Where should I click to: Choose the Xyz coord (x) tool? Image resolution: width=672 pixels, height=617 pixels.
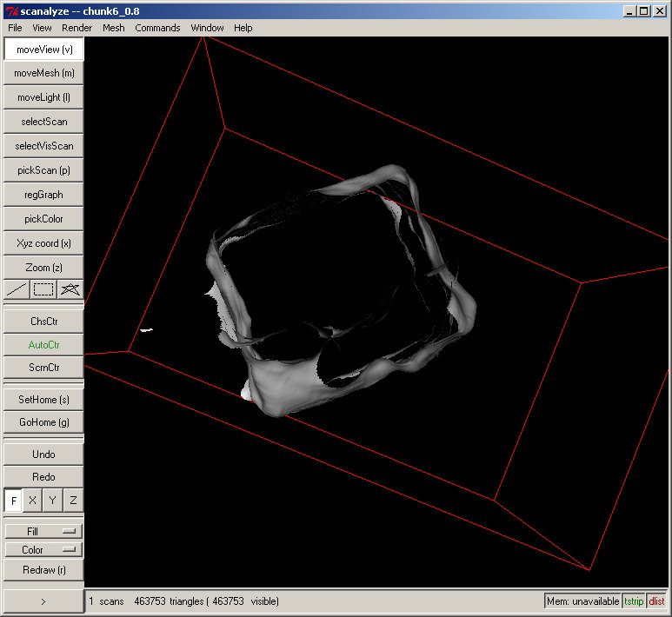click(43, 243)
